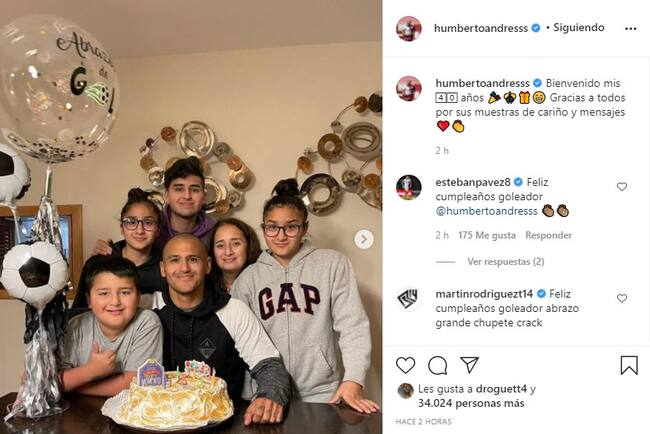Like martinrodriguezt14's comment
The height and width of the screenshot is (434, 650).
coord(622,298)
